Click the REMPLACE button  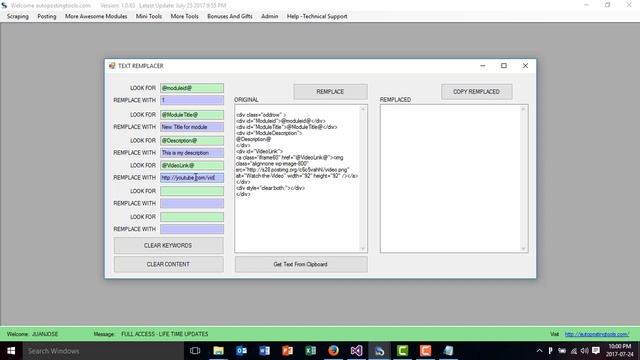[x=330, y=92]
